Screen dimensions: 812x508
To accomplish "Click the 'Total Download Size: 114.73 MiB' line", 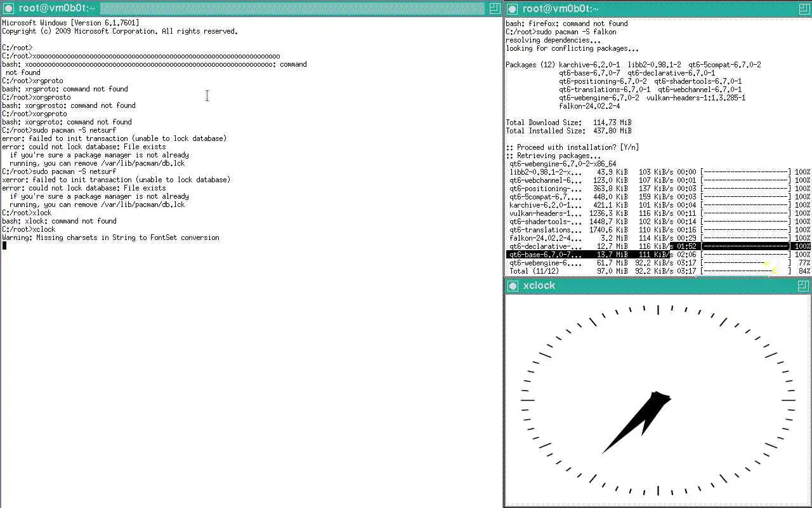I will [x=568, y=123].
